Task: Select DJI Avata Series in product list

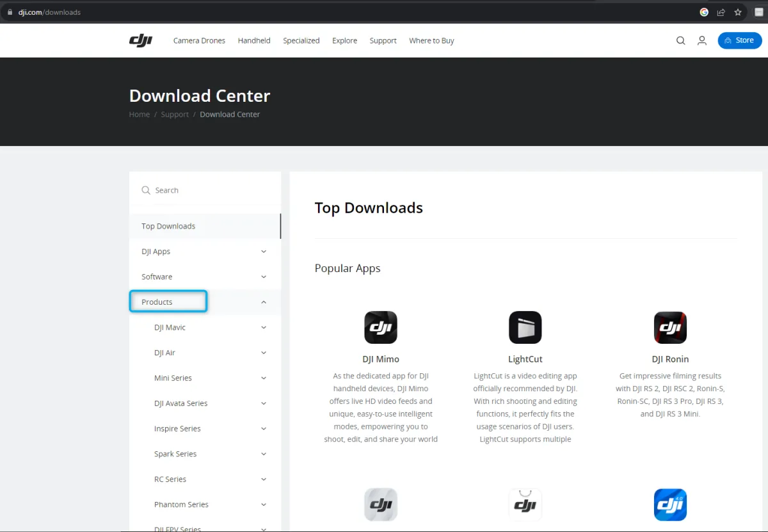Action: [180, 403]
